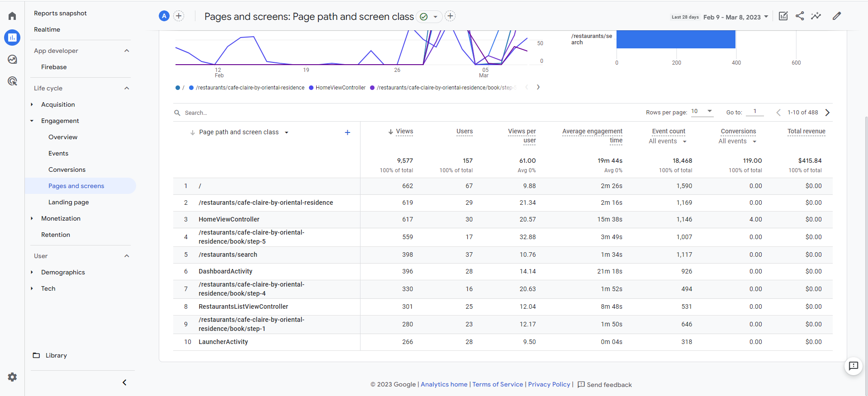Open Admin settings gear icon
Viewport: 868px width, 396px height.
[x=12, y=377]
